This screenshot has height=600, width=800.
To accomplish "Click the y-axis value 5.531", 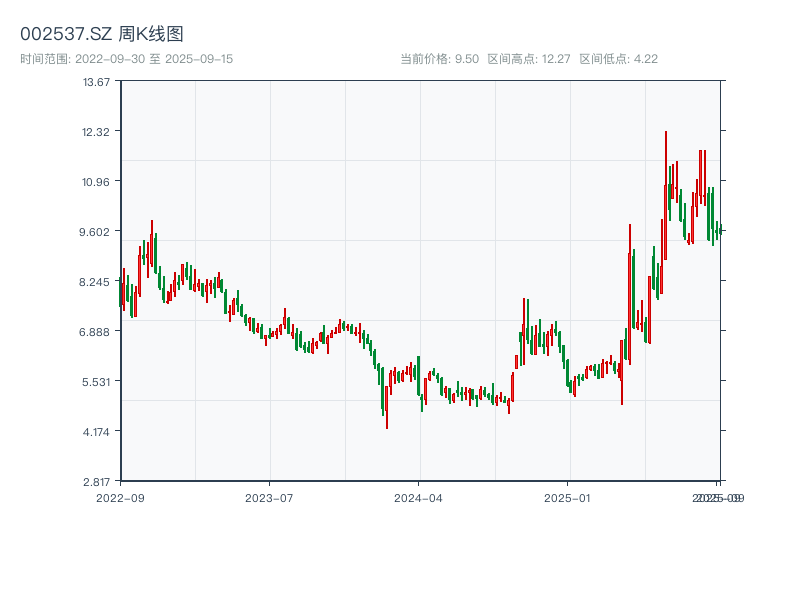I will pos(96,382).
